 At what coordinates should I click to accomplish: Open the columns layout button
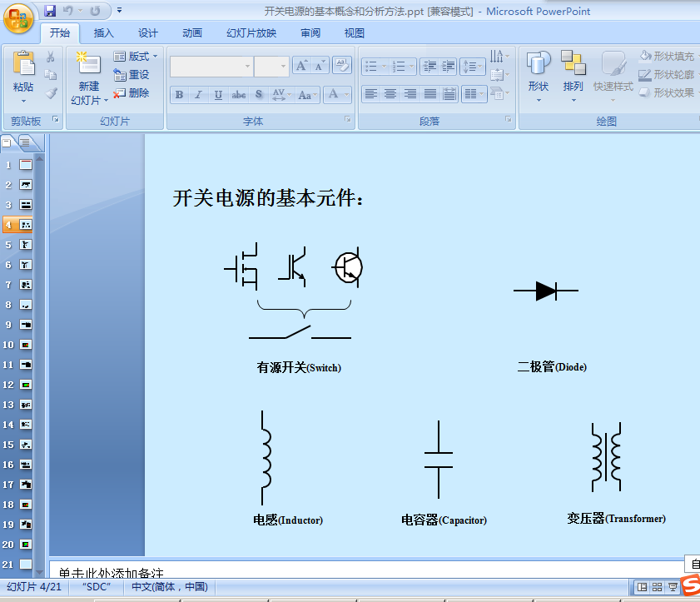[474, 94]
